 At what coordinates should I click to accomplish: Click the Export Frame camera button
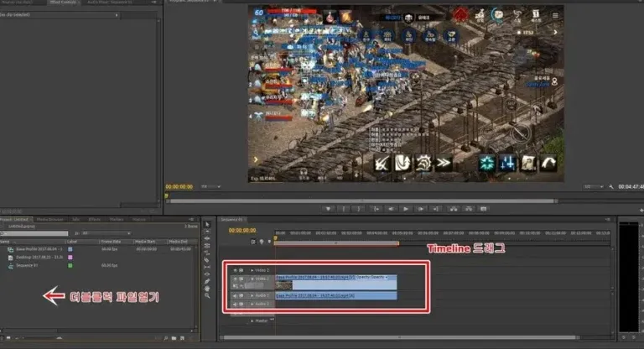484,209
